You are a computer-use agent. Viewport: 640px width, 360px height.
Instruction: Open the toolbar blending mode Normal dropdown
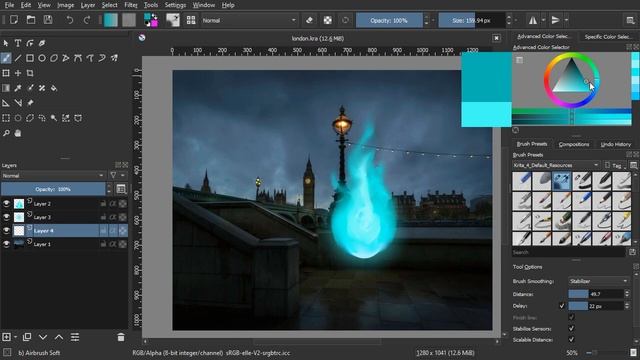[x=249, y=20]
